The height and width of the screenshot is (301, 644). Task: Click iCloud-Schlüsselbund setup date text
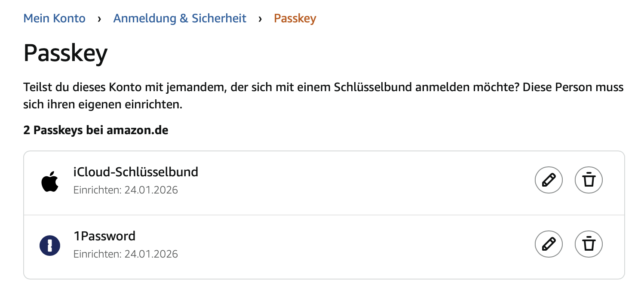click(126, 190)
